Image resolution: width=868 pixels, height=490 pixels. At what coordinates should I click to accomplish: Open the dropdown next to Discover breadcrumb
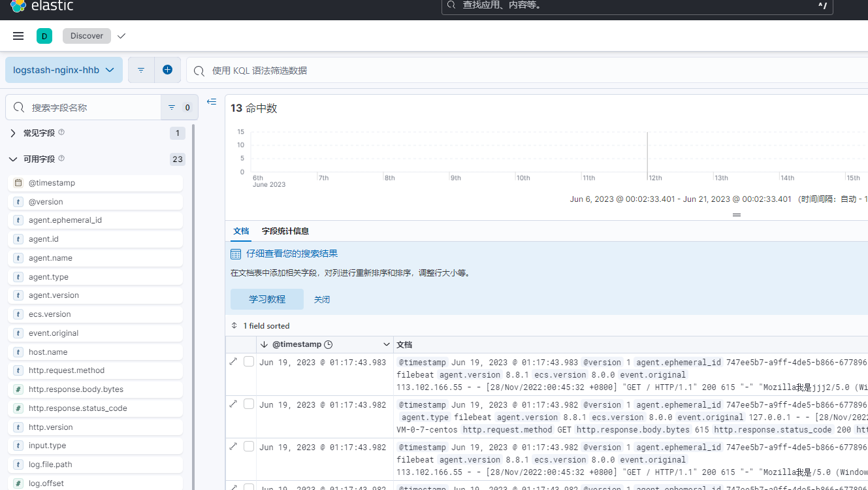click(121, 36)
